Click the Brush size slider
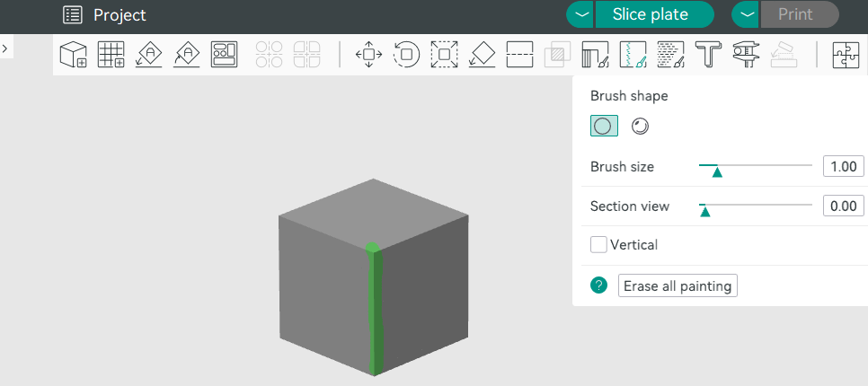Viewport: 868px width, 386px height. click(755, 166)
